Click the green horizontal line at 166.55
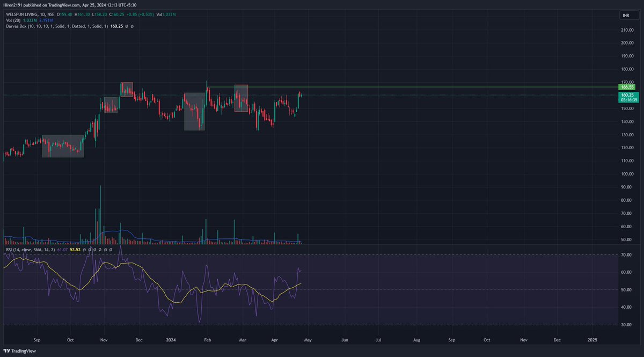This screenshot has height=357, width=644. click(x=413, y=87)
